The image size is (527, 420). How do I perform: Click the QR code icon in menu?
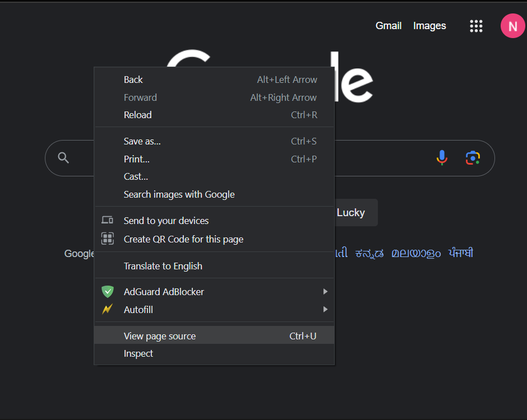pos(107,239)
